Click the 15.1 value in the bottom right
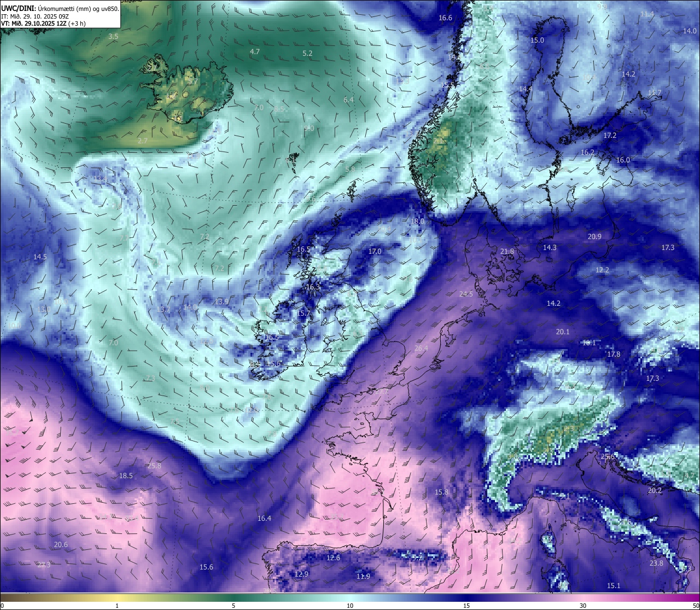This screenshot has width=700, height=610. [614, 585]
